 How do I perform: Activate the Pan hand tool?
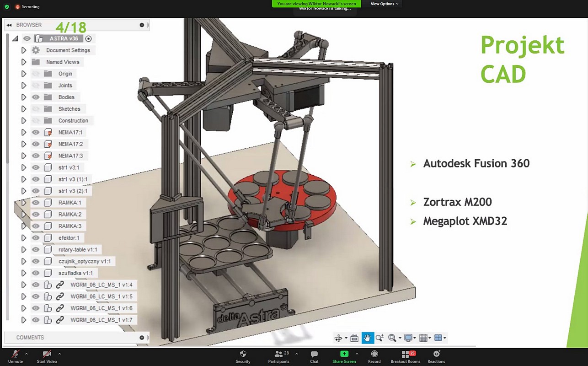[367, 338]
